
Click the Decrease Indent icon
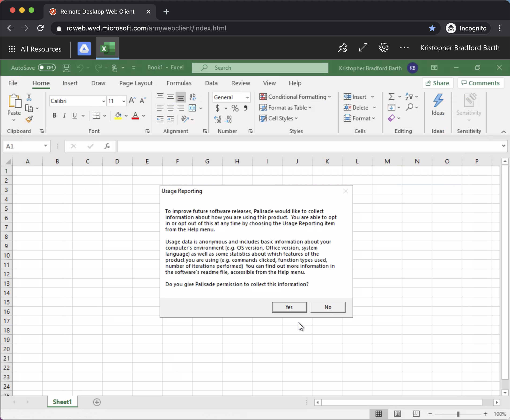click(x=160, y=119)
